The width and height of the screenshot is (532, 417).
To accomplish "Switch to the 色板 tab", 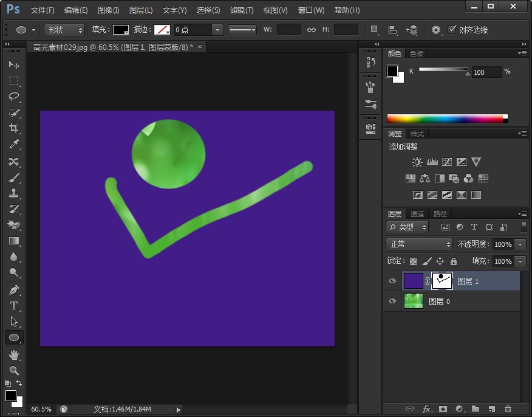I will tap(416, 53).
